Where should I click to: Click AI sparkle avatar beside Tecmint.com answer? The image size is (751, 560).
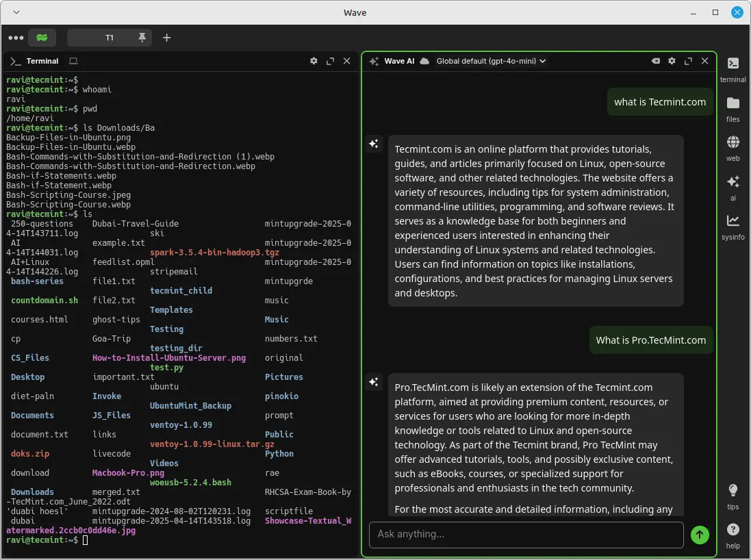[374, 144]
